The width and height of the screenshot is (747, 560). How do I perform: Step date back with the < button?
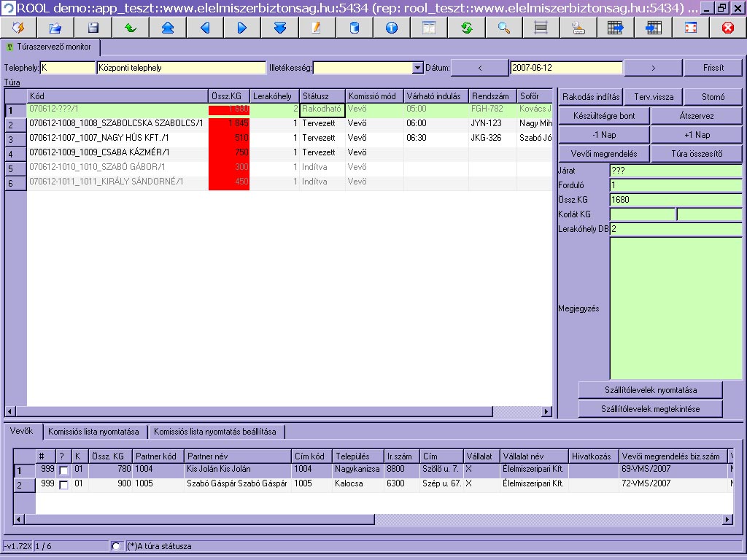(x=480, y=68)
